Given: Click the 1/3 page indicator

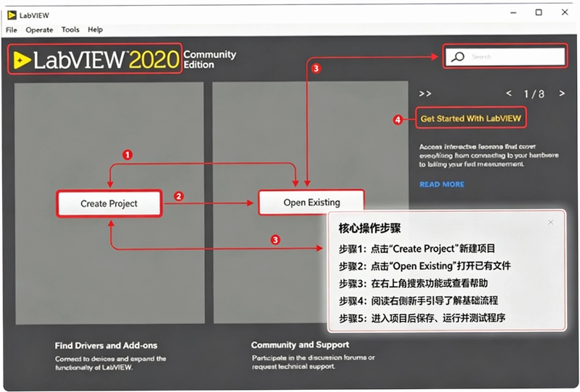Looking at the screenshot, I should [534, 94].
